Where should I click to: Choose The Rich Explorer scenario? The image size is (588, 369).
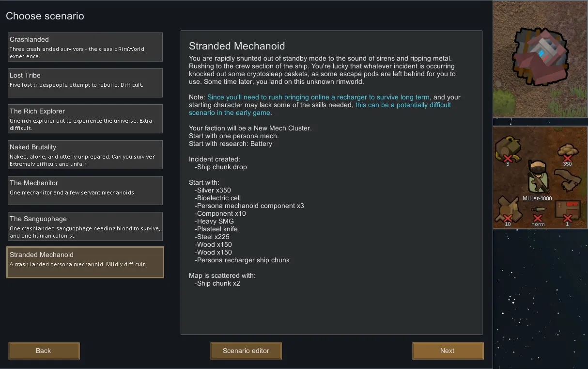85,119
